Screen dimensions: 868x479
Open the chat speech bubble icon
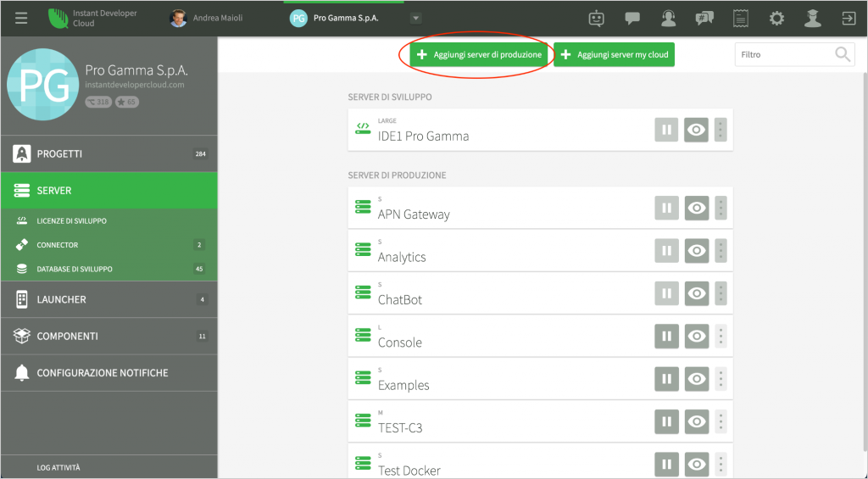632,19
